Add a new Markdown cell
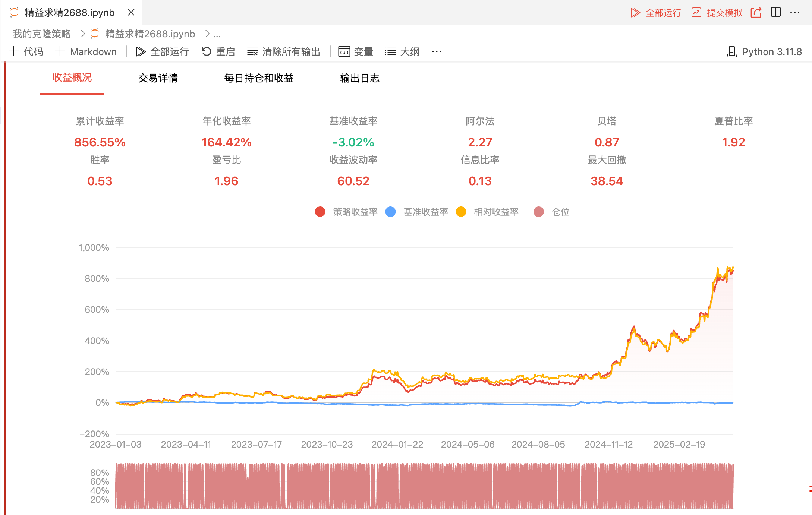 point(86,52)
